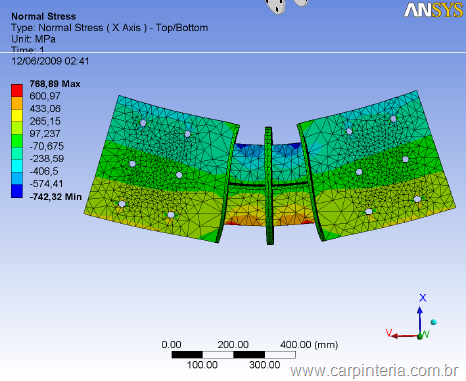
Task: Click the orange legend color band
Action: click(x=17, y=103)
